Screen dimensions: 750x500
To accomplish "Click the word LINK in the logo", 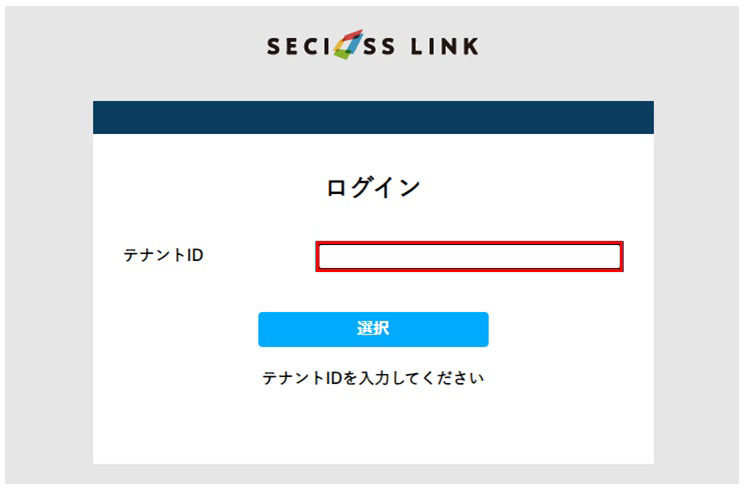I will click(444, 46).
